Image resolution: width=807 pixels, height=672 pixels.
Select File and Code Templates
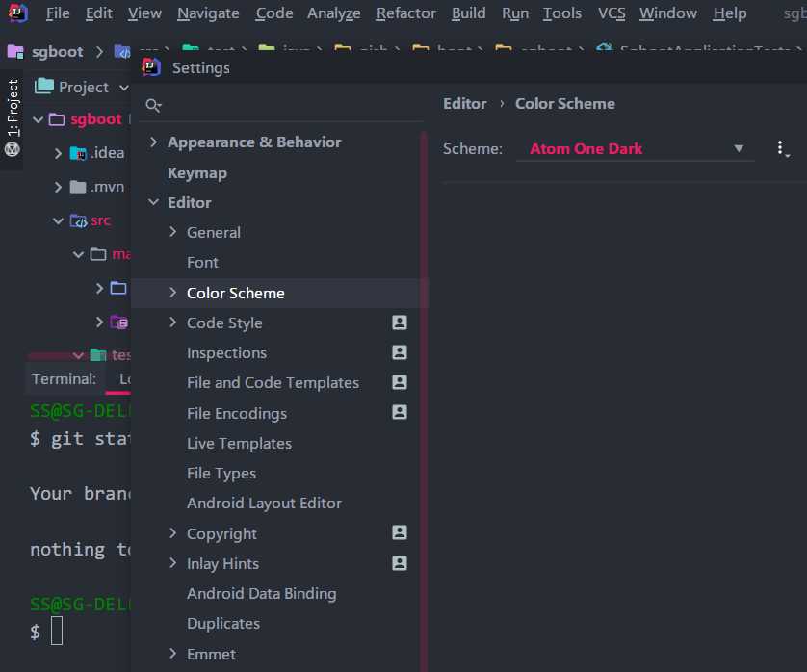click(x=273, y=383)
